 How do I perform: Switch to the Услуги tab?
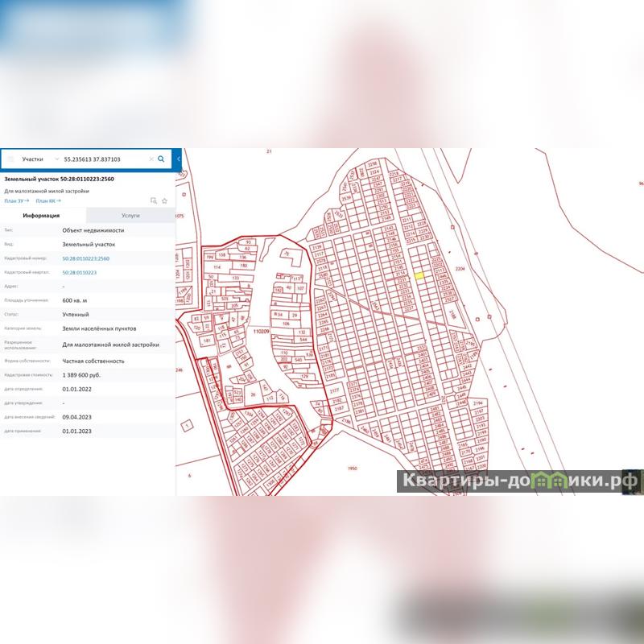click(x=130, y=216)
